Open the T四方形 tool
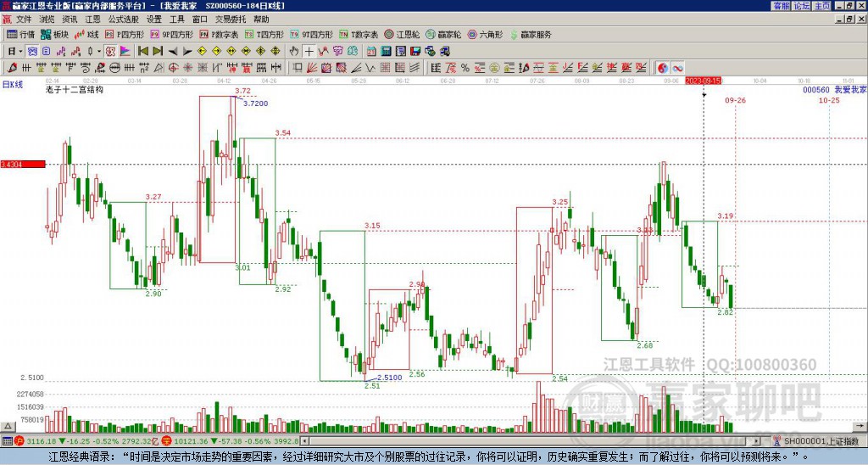This screenshot has height=465, width=868. tap(264, 34)
